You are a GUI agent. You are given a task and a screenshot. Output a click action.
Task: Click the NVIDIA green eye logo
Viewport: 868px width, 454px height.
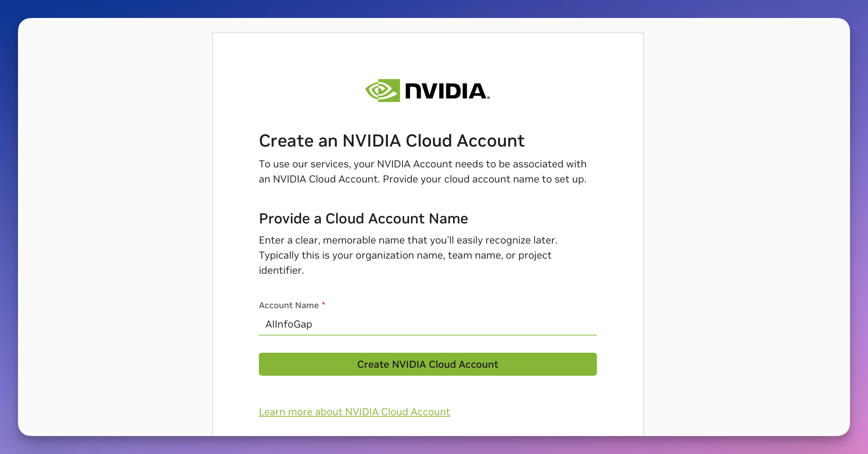pos(383,91)
